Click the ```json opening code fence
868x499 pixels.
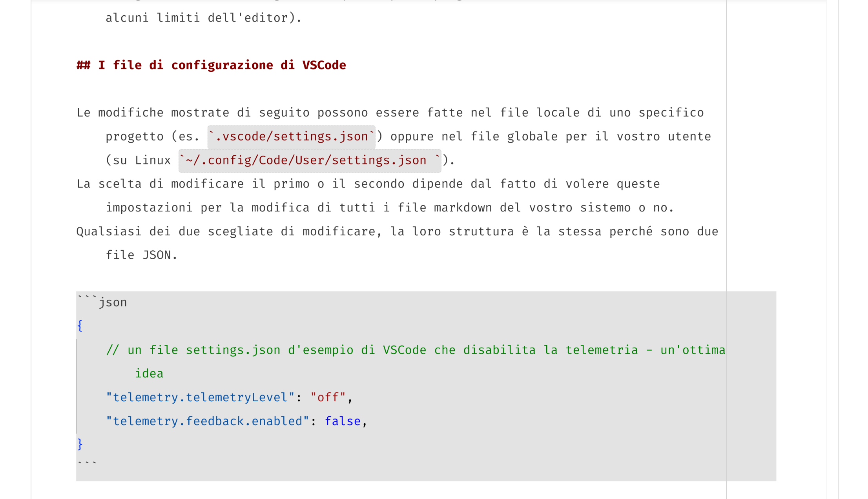tap(102, 302)
